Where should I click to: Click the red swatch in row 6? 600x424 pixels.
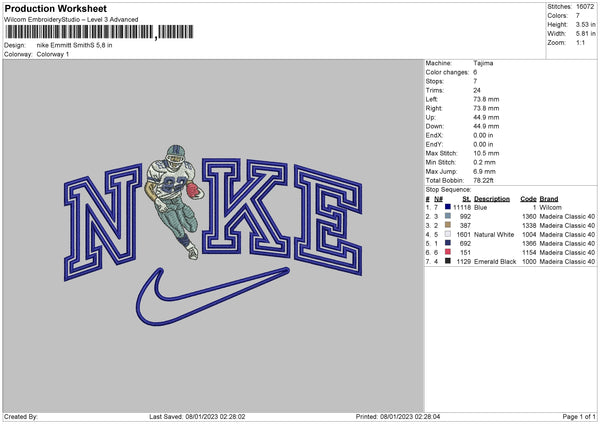448,252
